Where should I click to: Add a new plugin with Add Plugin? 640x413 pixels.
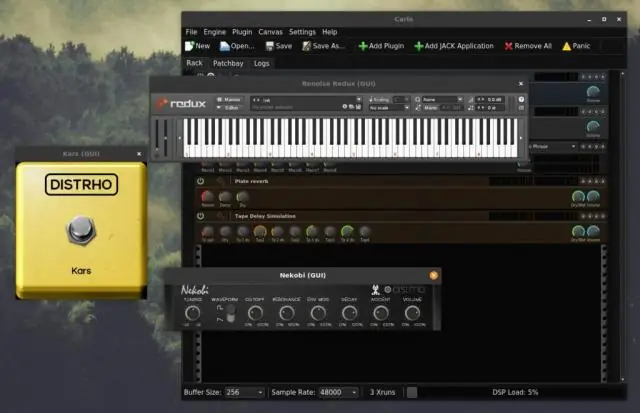[381, 46]
